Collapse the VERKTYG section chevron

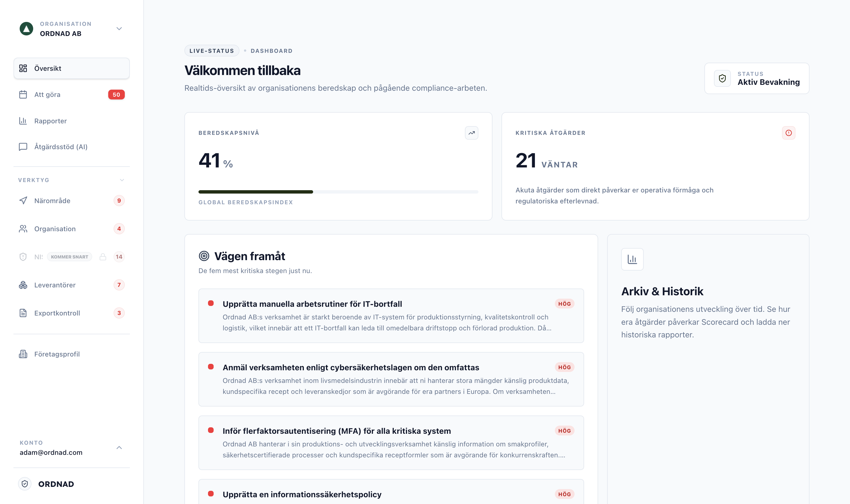point(122,180)
